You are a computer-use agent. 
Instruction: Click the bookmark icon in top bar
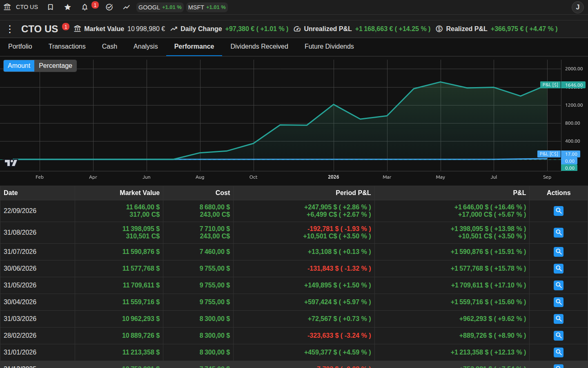pyautogui.click(x=51, y=7)
